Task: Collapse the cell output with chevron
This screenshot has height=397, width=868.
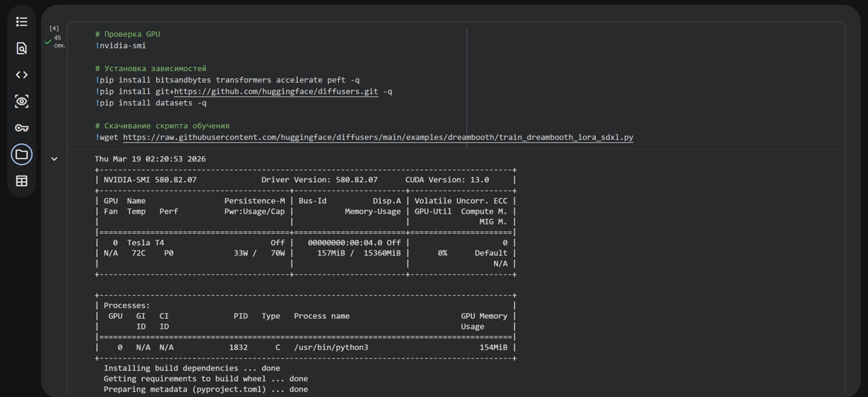Action: pyautogui.click(x=54, y=159)
